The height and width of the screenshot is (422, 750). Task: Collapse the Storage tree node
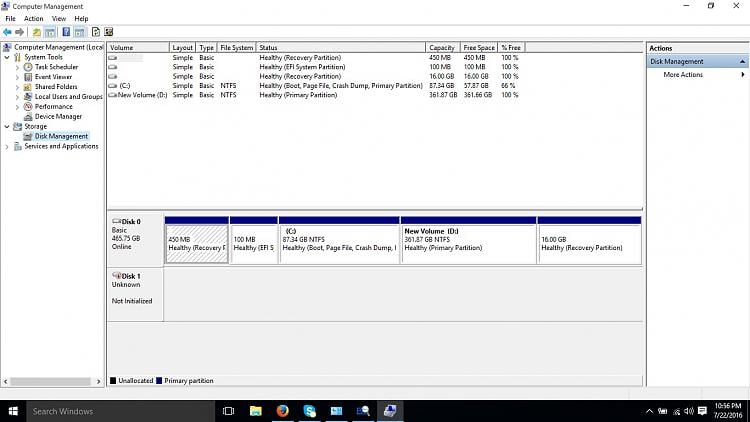pos(7,126)
